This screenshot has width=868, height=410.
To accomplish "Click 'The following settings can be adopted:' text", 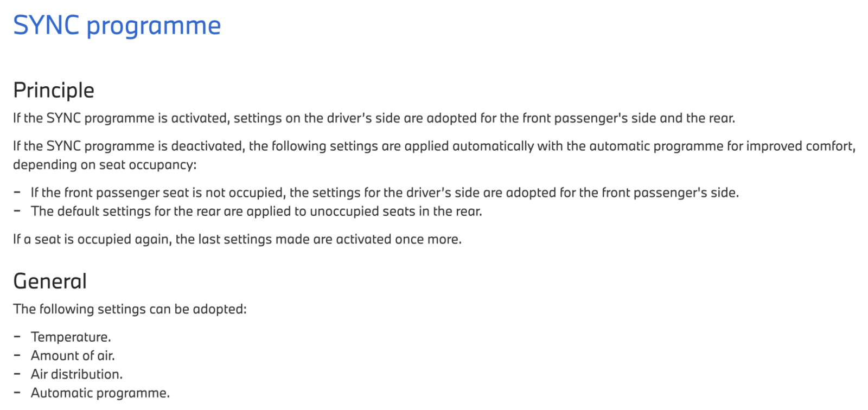I will [130, 309].
